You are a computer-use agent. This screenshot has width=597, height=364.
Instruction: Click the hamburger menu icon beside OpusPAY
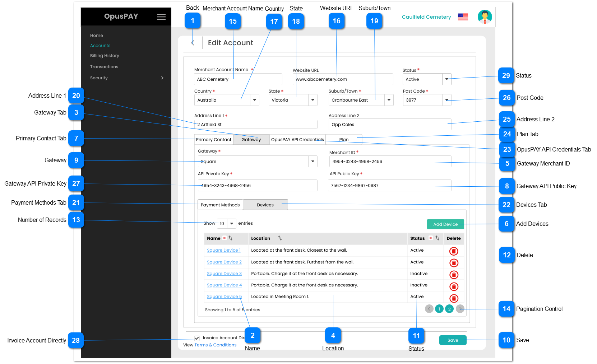click(161, 17)
